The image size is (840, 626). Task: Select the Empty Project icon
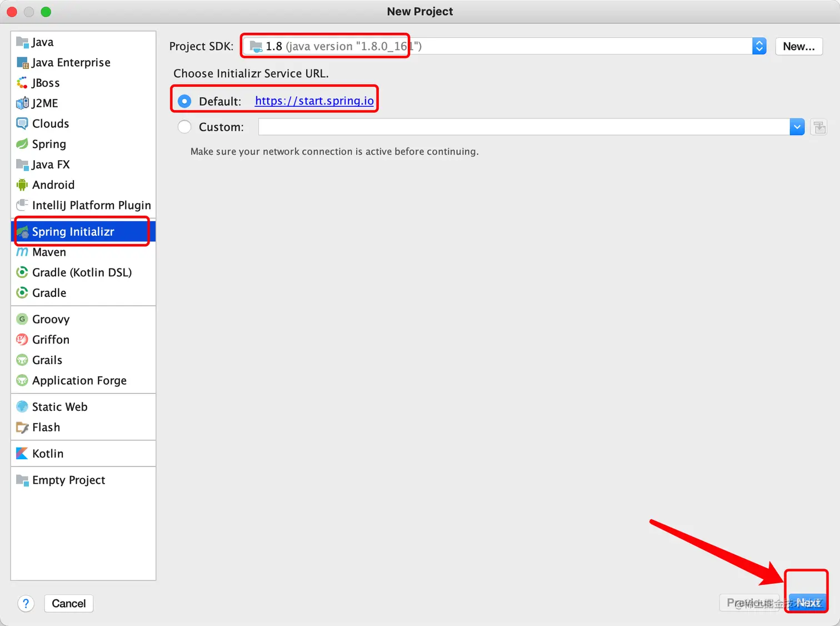pos(22,480)
